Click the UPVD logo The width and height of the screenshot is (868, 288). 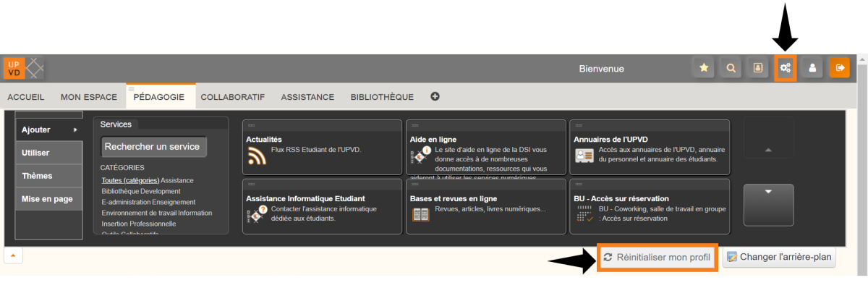click(x=24, y=68)
